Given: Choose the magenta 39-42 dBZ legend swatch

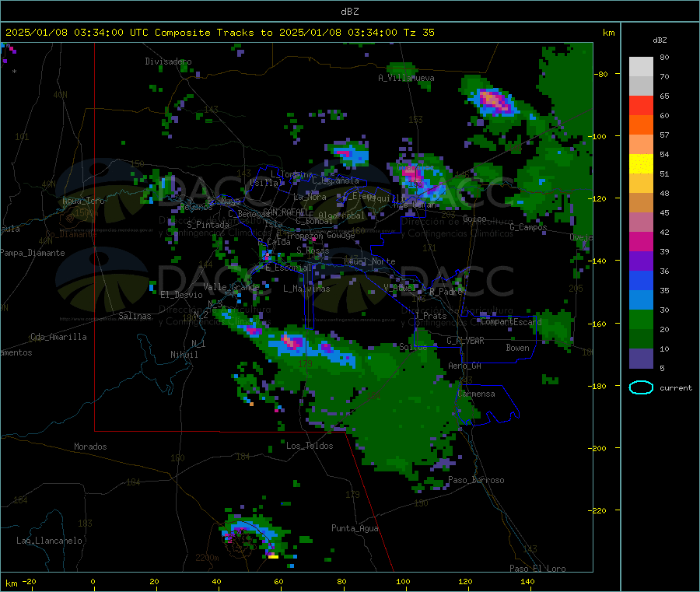Looking at the screenshot, I should (641, 241).
